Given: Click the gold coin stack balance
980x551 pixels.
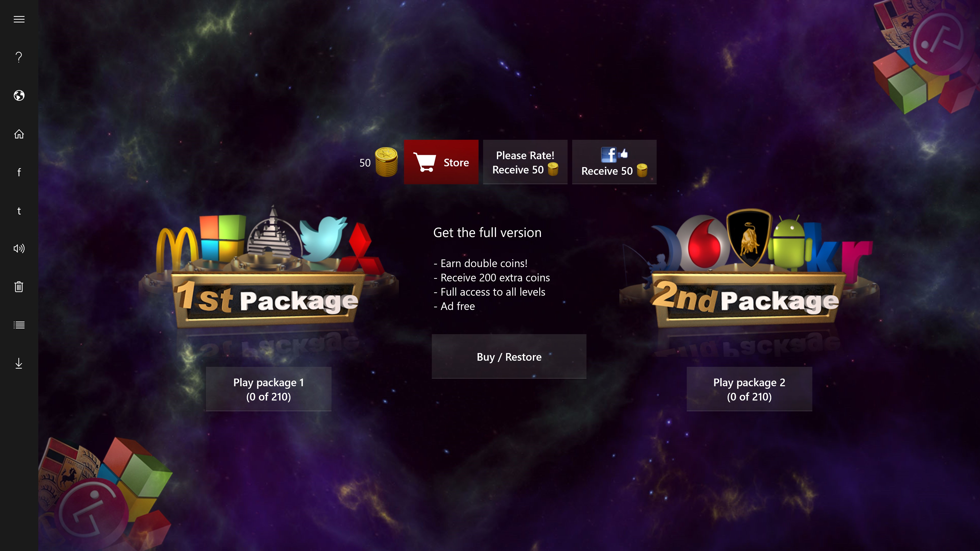Looking at the screenshot, I should [x=386, y=162].
